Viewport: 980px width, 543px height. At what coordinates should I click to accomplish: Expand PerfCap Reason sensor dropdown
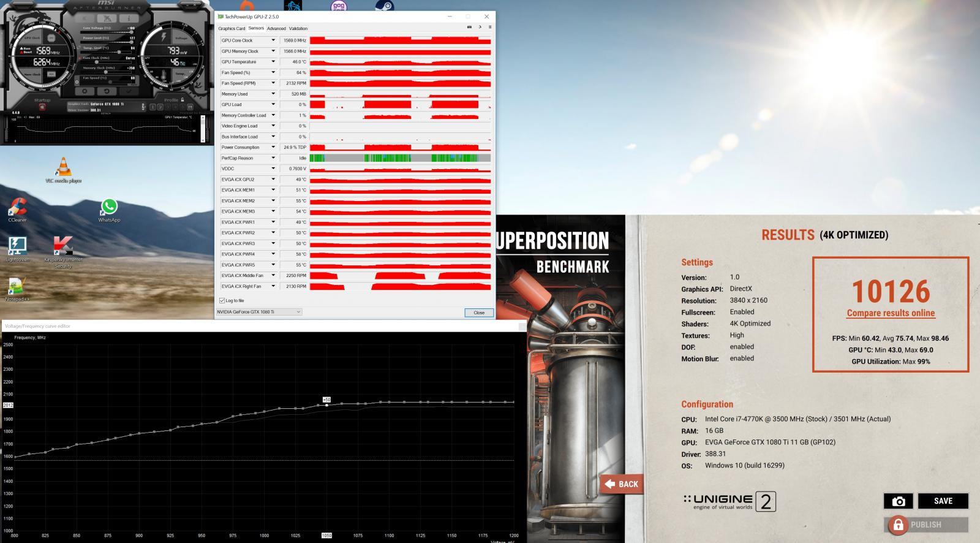(x=273, y=158)
